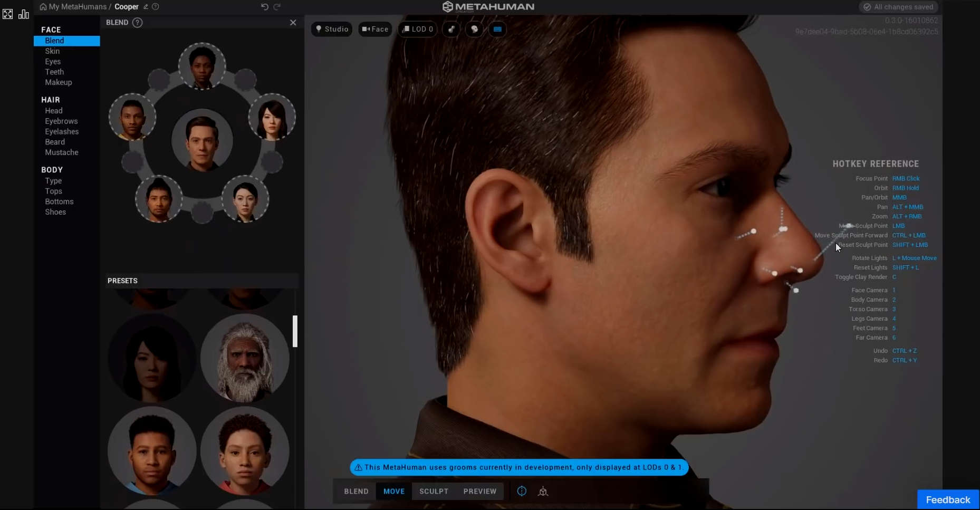
Task: Select Blend in the Face section
Action: tap(67, 41)
